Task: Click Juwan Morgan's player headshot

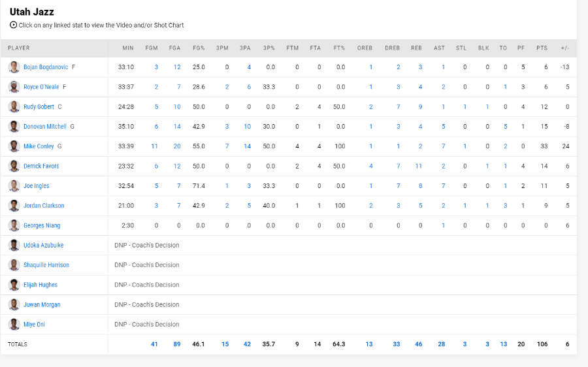Action: pos(14,304)
